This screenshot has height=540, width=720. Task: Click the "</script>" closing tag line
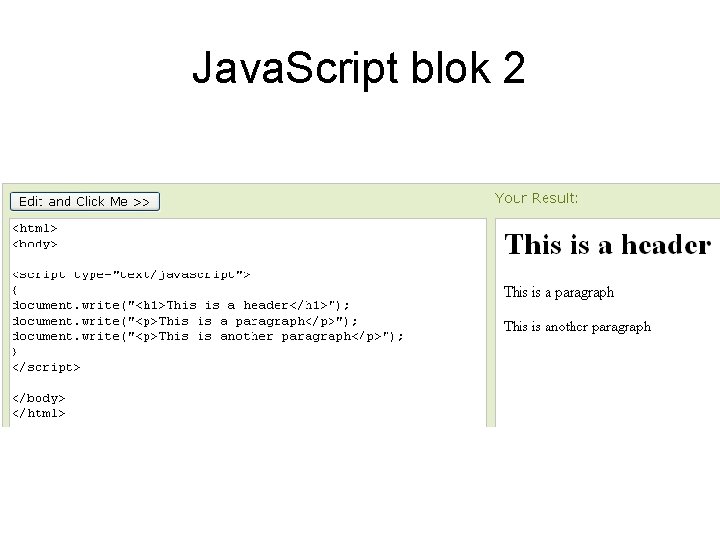(x=46, y=367)
